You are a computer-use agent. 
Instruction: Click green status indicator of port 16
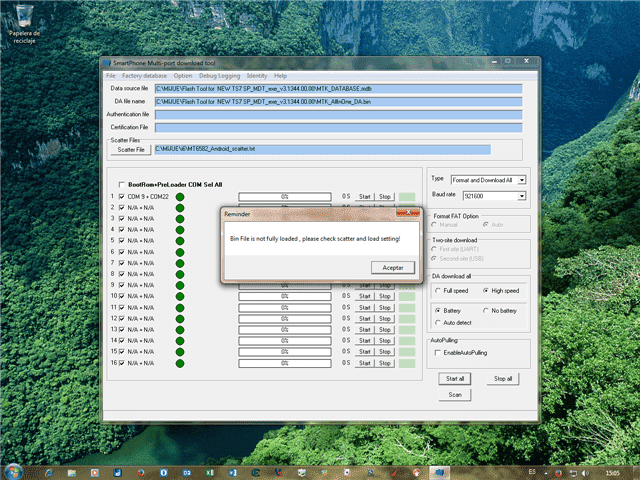click(x=180, y=363)
